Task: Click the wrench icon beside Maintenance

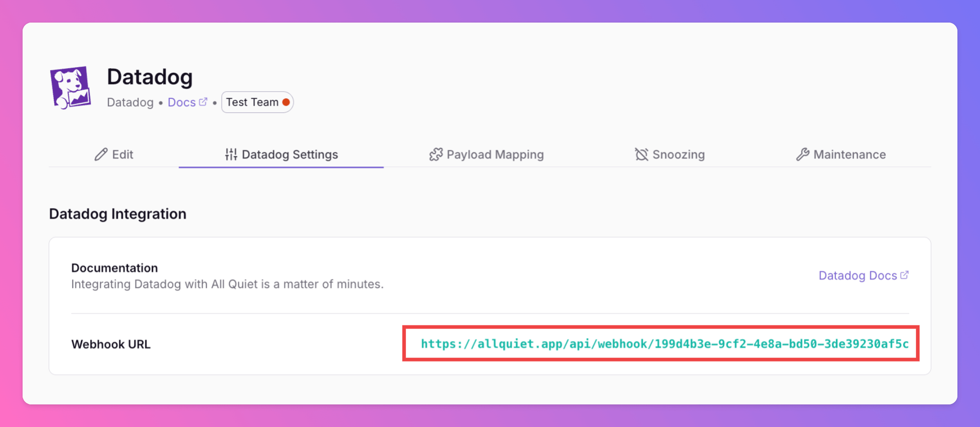Action: 803,154
